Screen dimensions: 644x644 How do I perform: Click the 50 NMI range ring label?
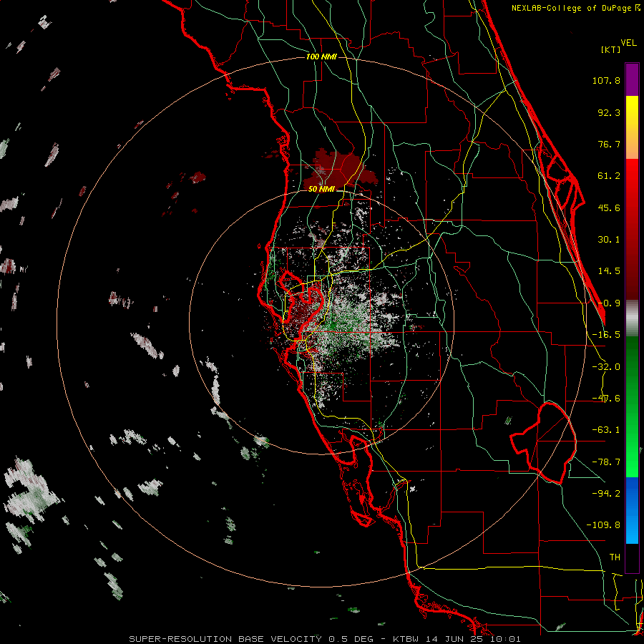pos(321,189)
